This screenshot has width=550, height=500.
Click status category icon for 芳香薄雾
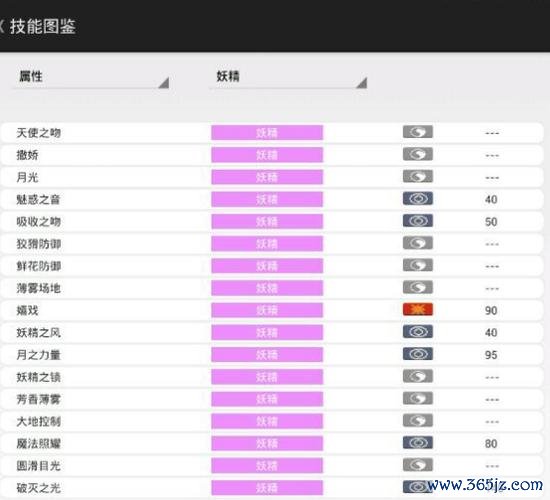pos(417,398)
